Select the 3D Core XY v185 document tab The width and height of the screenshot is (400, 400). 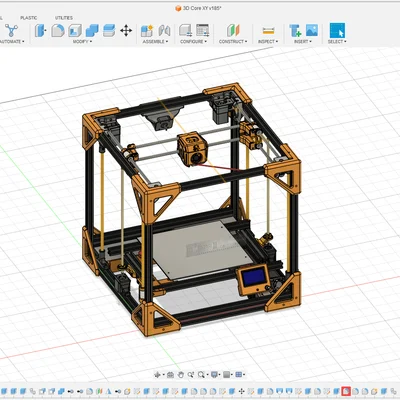click(199, 8)
